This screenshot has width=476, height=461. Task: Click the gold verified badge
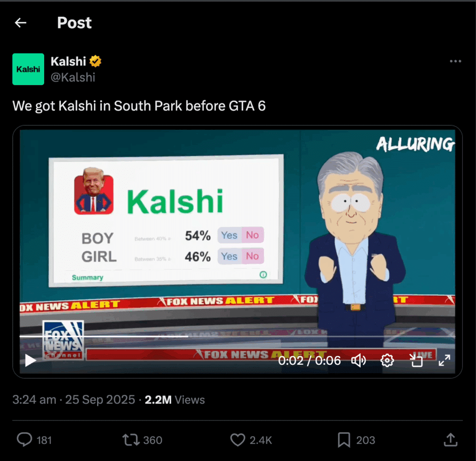coord(95,61)
